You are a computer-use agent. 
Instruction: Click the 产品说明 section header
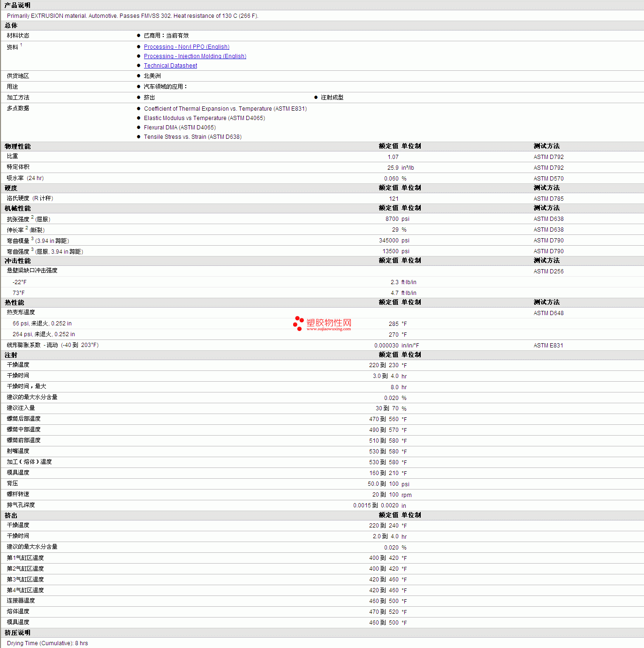pyautogui.click(x=17, y=5)
